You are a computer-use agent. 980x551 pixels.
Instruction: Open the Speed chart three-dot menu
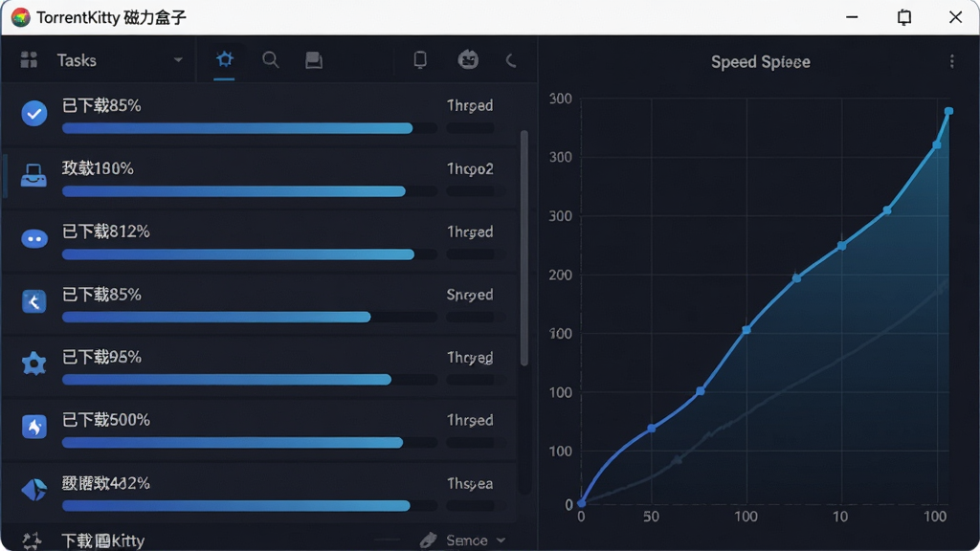[951, 61]
